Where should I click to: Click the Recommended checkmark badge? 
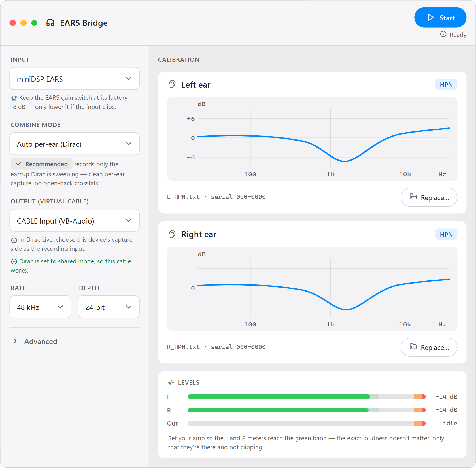42,164
